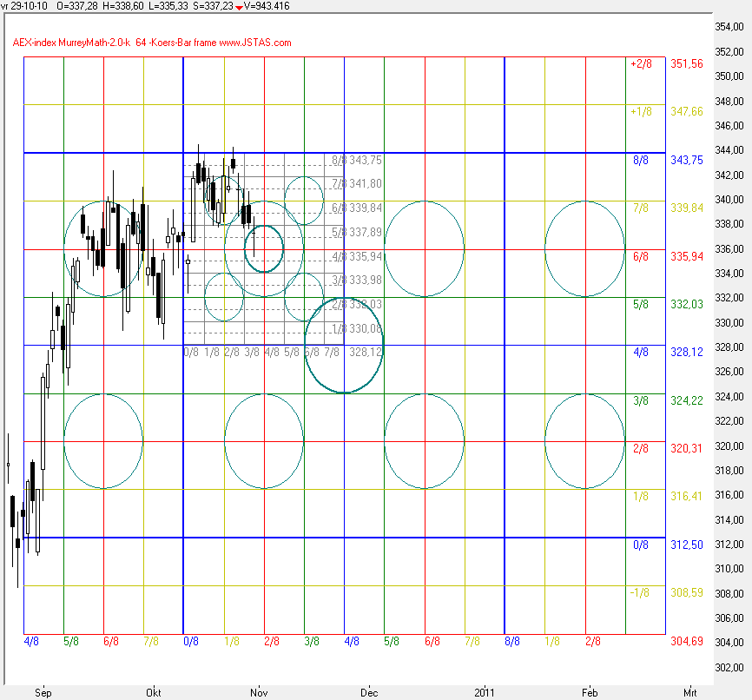Viewport: 752px width, 700px height.
Task: Click the Okt month label on time axis
Action: tap(154, 692)
